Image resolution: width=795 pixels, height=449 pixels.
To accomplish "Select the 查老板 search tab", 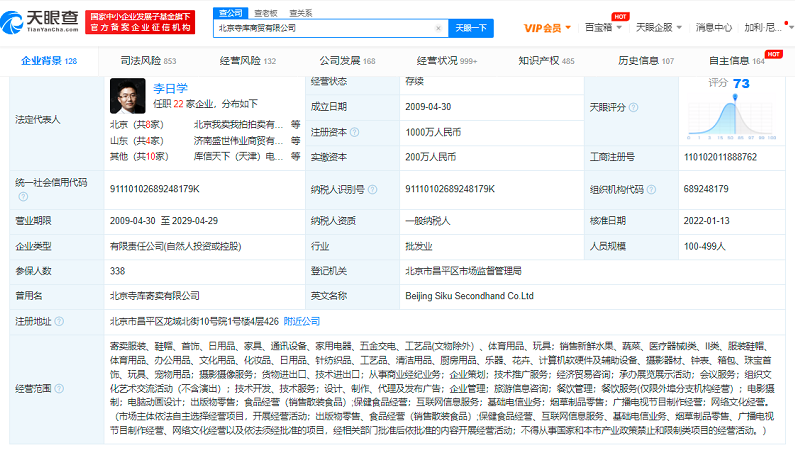I will [266, 13].
